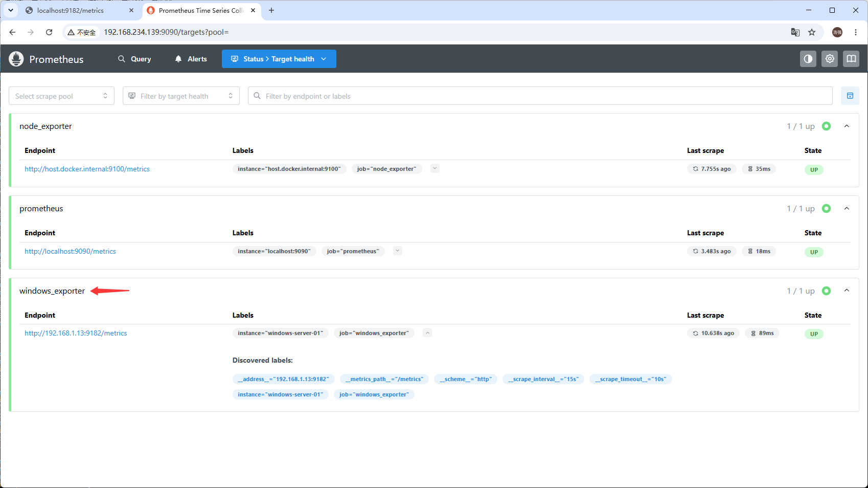Click the green health circle for prometheus
Image resolution: width=868 pixels, height=488 pixels.
(x=827, y=209)
